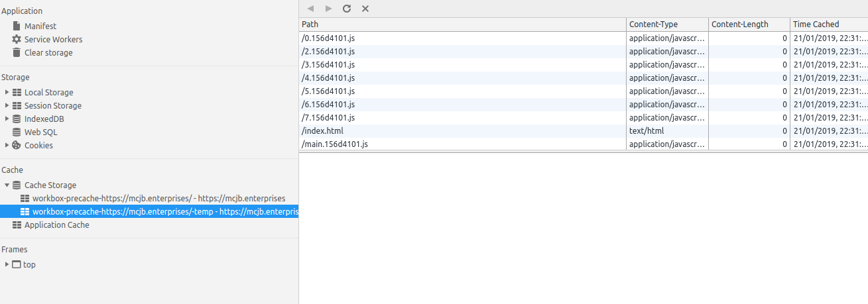Image resolution: width=868 pixels, height=304 pixels.
Task: Select Session Storage in sidebar
Action: (53, 105)
